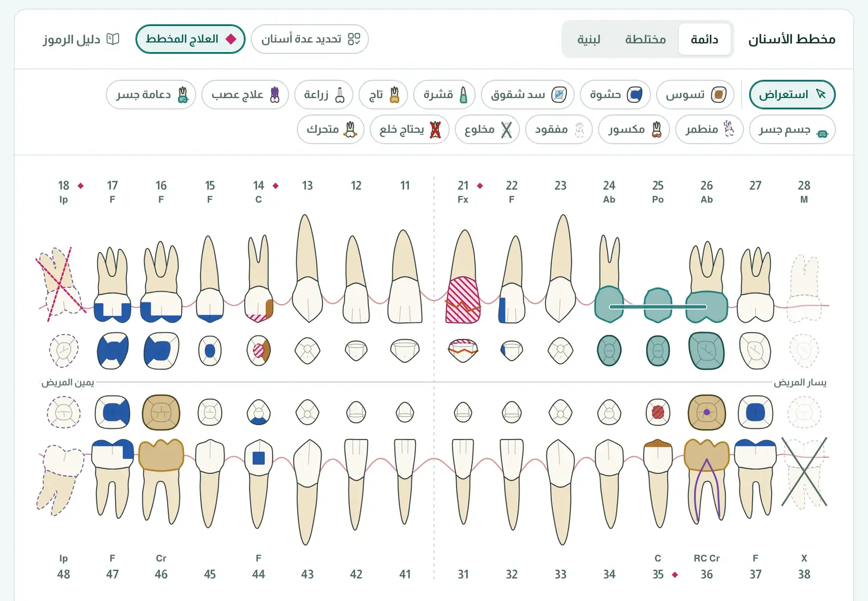Select the مكسور fractured tooth tool

tap(634, 129)
